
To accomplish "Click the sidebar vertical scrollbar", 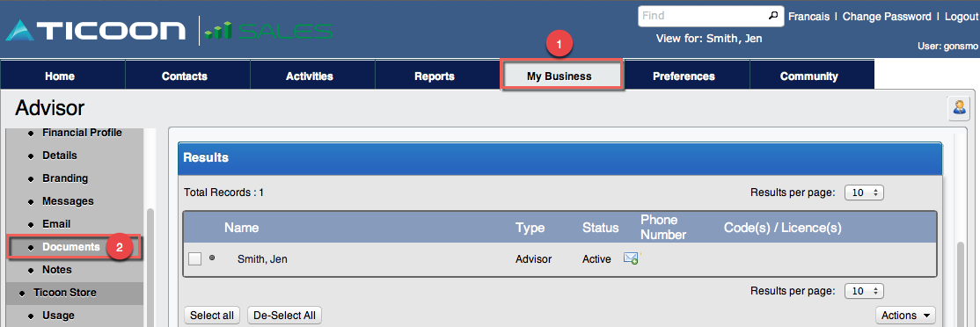I will [150, 267].
